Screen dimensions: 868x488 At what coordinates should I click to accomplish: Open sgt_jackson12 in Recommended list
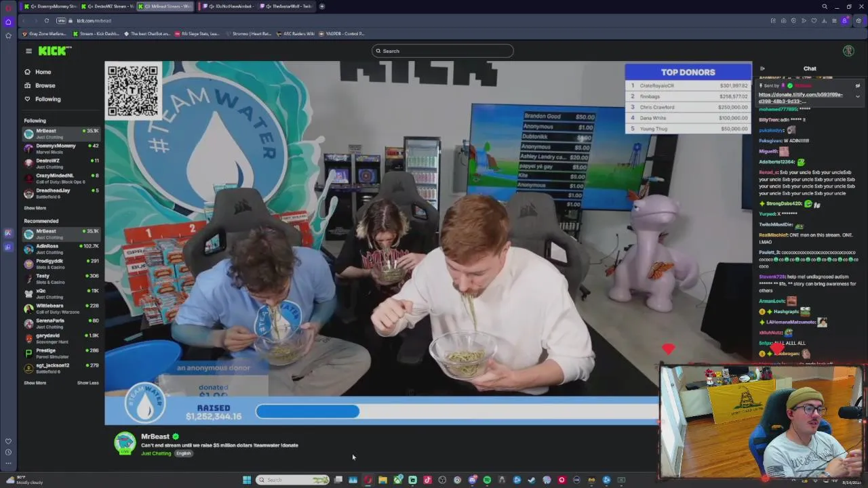[61, 368]
